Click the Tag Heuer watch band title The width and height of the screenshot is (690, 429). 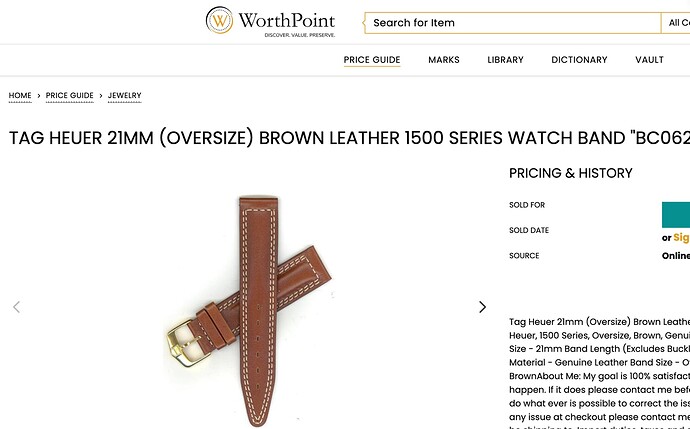click(349, 138)
